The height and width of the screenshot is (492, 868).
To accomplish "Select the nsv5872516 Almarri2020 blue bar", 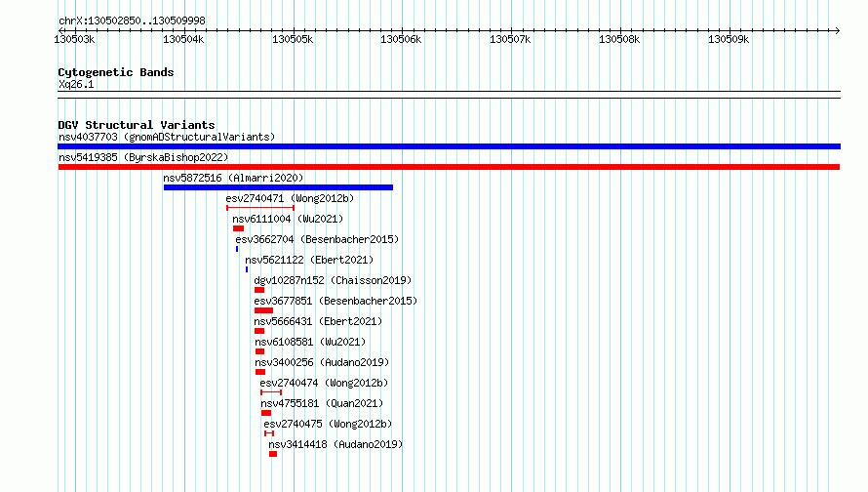I will pos(279,187).
